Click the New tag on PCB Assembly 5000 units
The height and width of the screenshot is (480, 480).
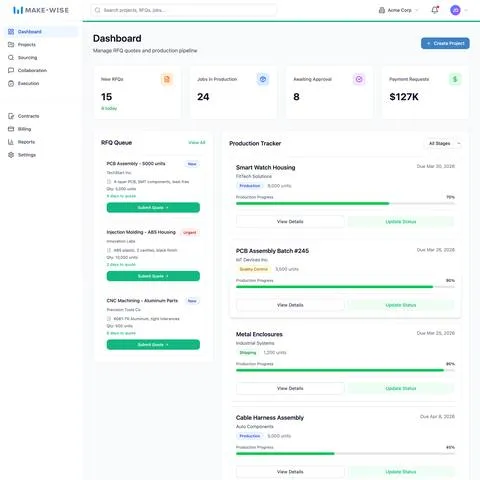(192, 164)
